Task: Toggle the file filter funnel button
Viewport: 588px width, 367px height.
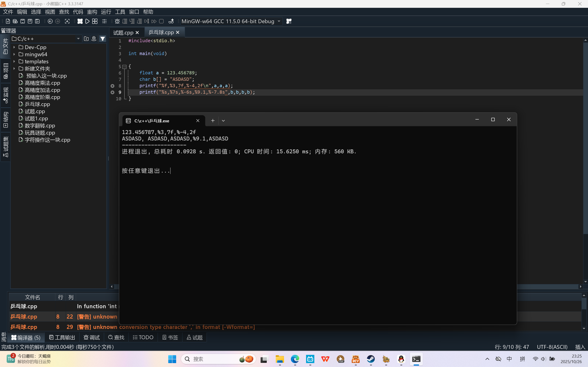Action: click(103, 39)
